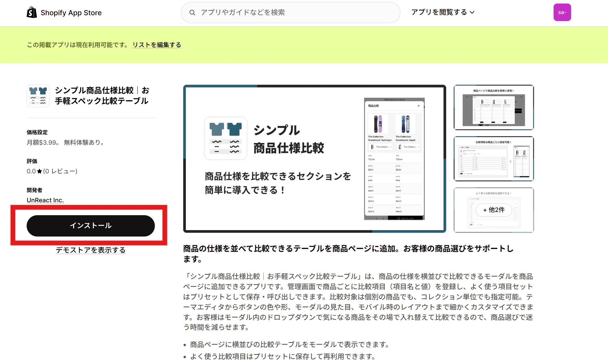The image size is (608, 364).
Task: Click the Shopify bag logo icon
Action: click(32, 13)
